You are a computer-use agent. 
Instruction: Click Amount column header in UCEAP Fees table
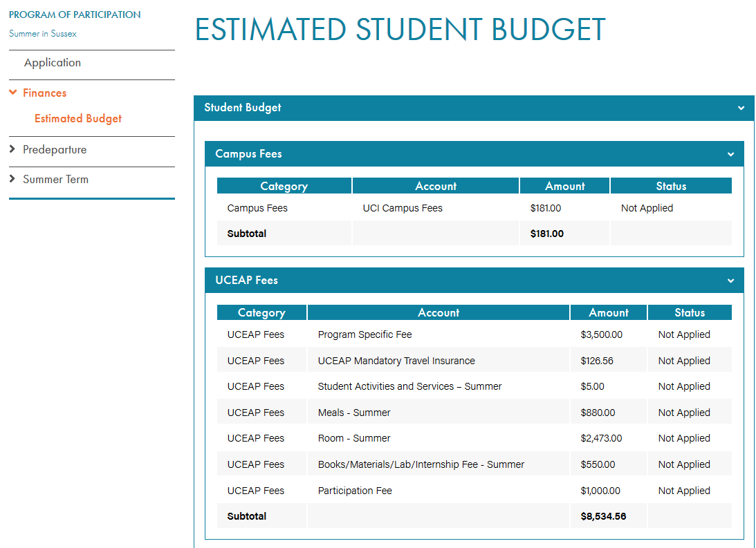pos(609,312)
